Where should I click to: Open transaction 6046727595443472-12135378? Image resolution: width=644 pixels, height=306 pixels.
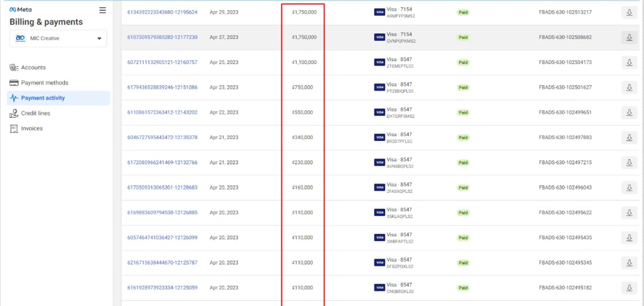click(162, 137)
